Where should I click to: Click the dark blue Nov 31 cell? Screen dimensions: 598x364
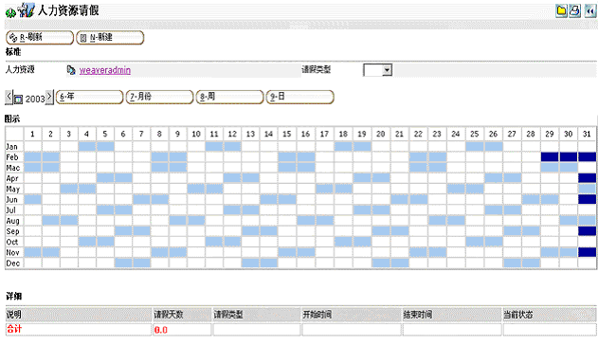587,252
